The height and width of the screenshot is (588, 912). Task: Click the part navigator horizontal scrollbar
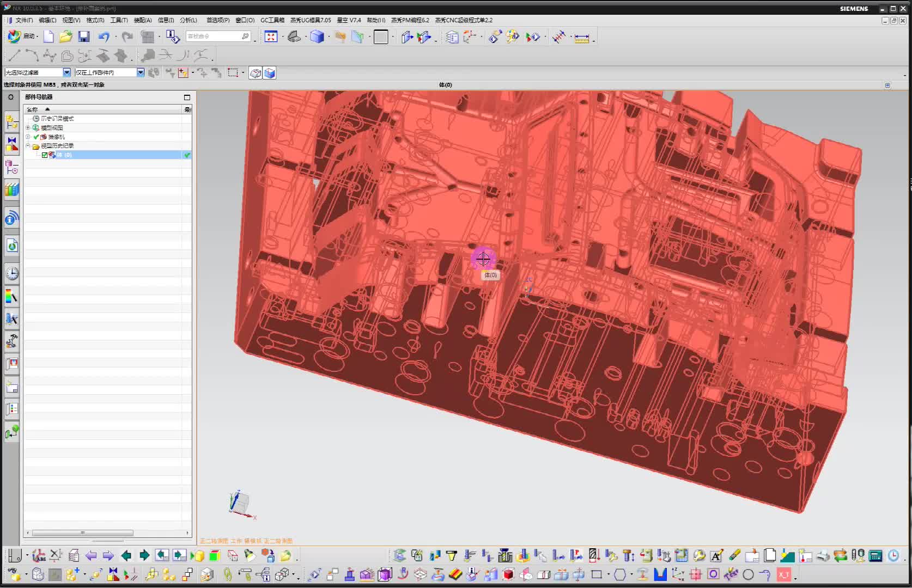82,533
